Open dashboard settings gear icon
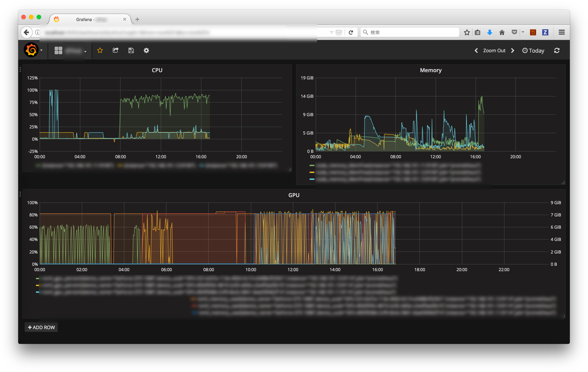 pyautogui.click(x=146, y=51)
